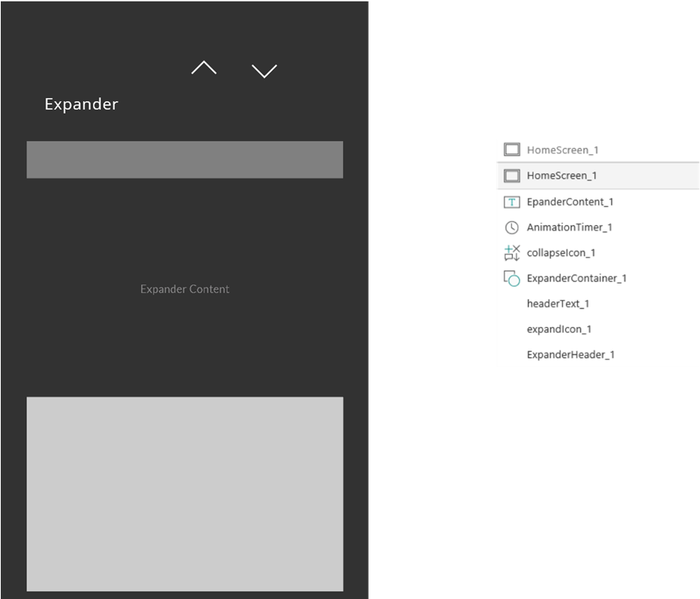Viewport: 700px width, 599px height.
Task: Select headerText_1 in the tree view
Action: coord(558,304)
